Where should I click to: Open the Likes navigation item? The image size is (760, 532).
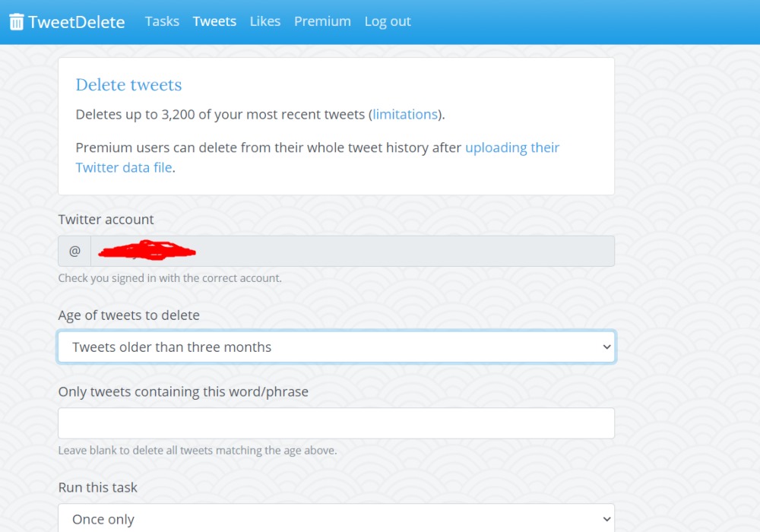pyautogui.click(x=265, y=21)
